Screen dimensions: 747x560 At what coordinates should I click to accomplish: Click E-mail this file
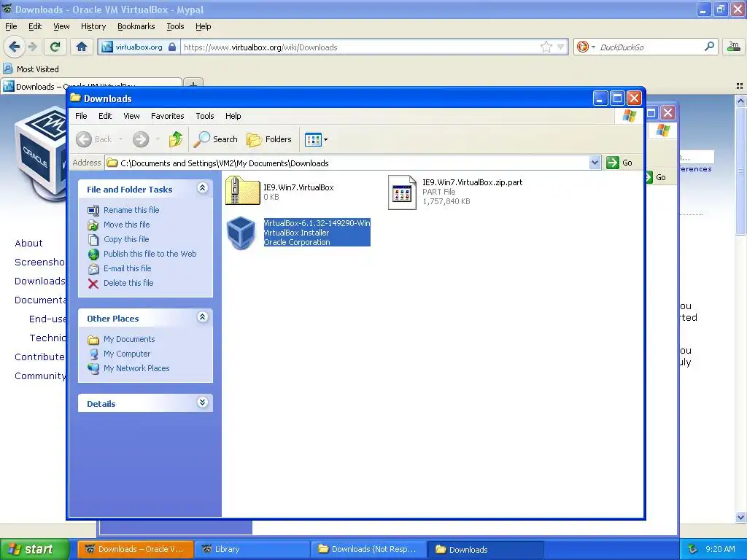coord(127,268)
